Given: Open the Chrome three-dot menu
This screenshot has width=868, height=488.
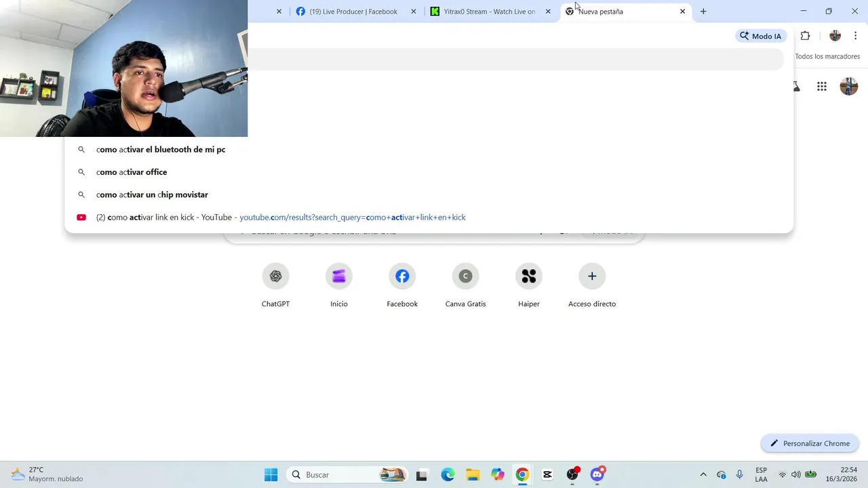Looking at the screenshot, I should pos(856,36).
